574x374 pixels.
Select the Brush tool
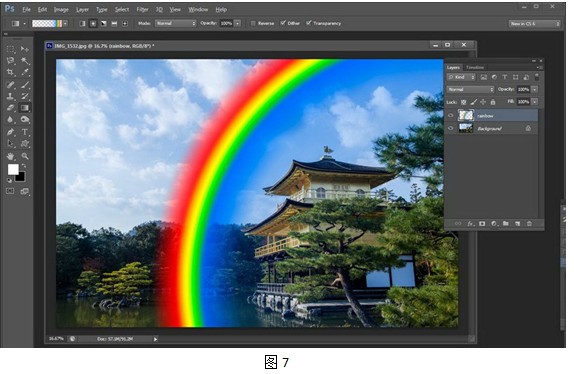coord(25,85)
